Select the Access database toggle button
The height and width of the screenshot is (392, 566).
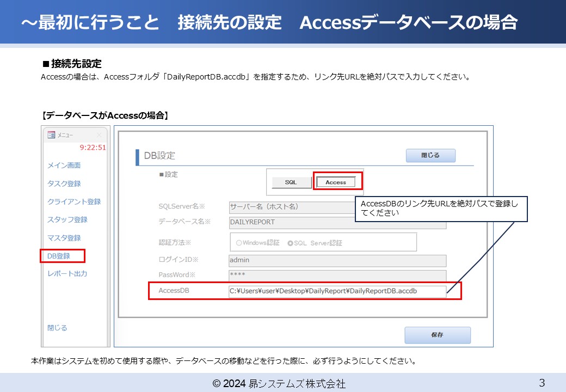tap(336, 182)
